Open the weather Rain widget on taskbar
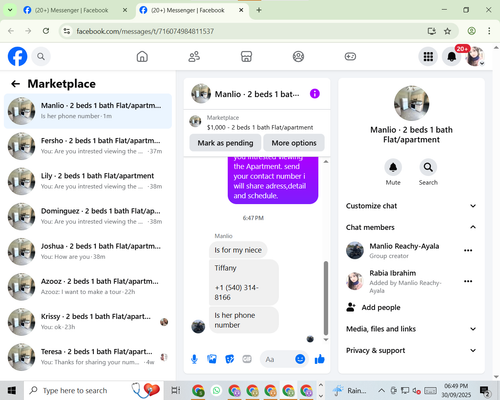Image resolution: width=500 pixels, height=400 pixels. 349,390
